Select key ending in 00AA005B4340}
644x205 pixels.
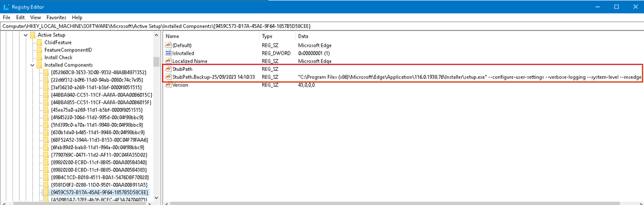[x=99, y=162]
